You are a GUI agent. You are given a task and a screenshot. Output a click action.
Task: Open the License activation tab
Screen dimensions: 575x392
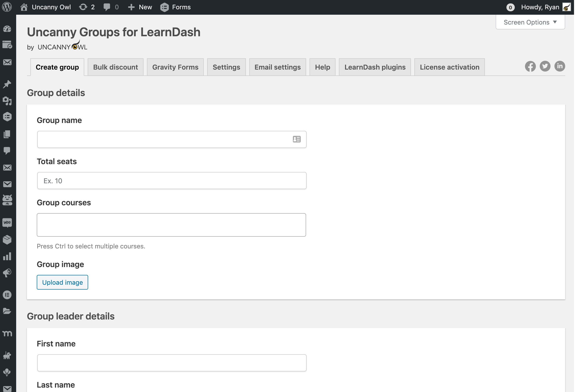(x=450, y=67)
